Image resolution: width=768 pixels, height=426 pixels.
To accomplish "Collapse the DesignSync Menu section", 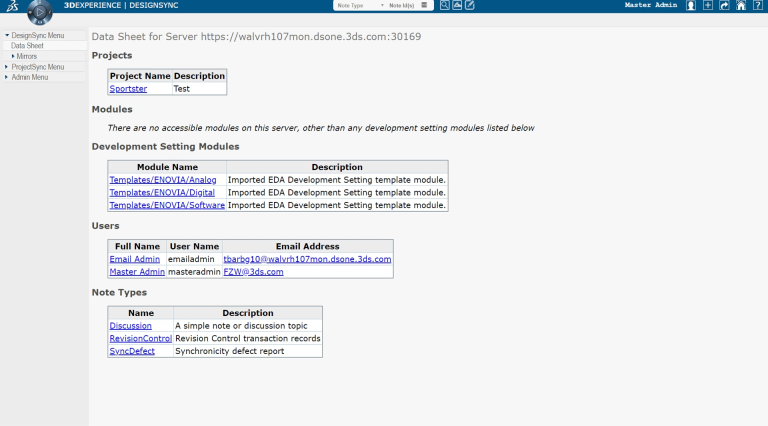I will click(x=7, y=35).
